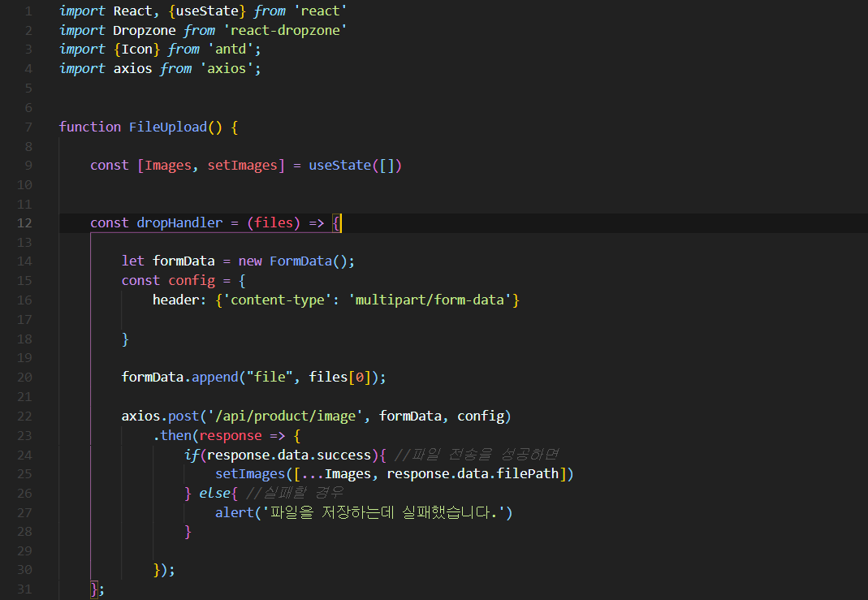This screenshot has width=868, height=600.
Task: Click the FormData constructor on line 14
Action: click(x=300, y=261)
